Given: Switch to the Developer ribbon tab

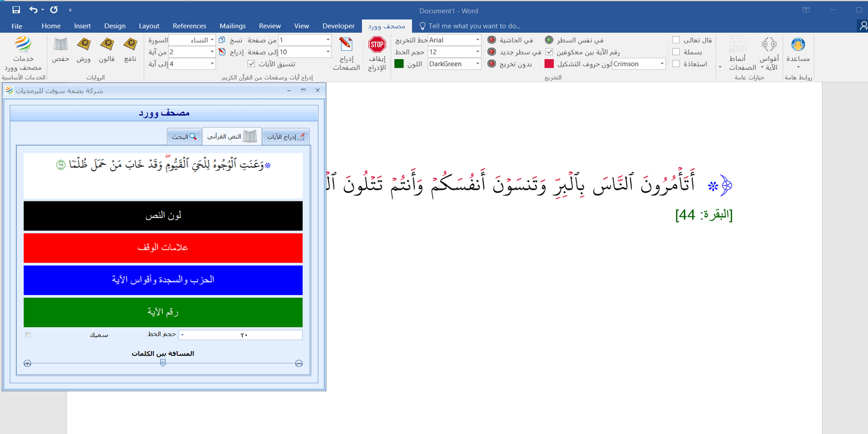Looking at the screenshot, I should [x=339, y=26].
